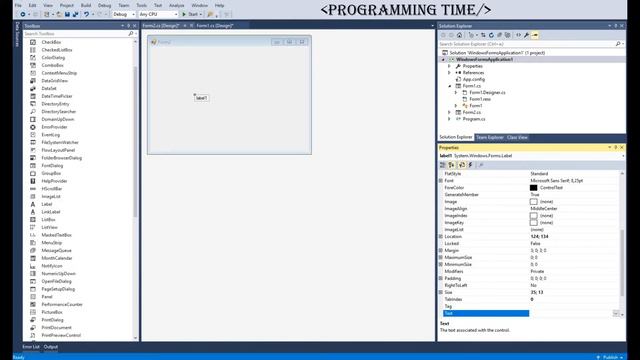640x360 pixels.
Task: Open the Build menu
Action: point(86,5)
